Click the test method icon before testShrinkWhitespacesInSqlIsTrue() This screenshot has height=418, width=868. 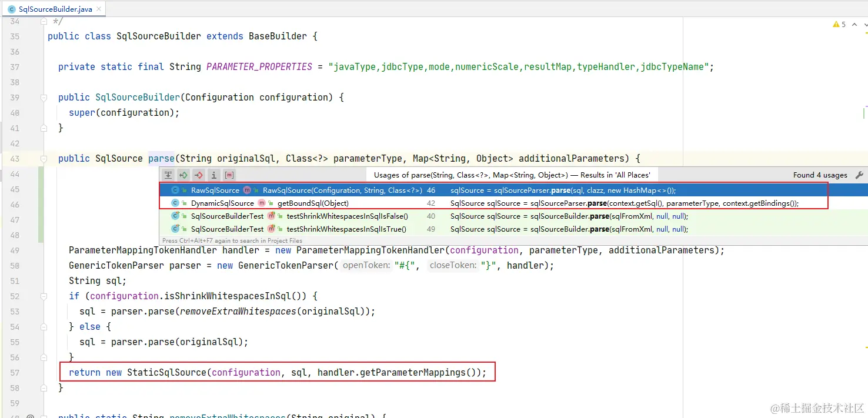272,229
